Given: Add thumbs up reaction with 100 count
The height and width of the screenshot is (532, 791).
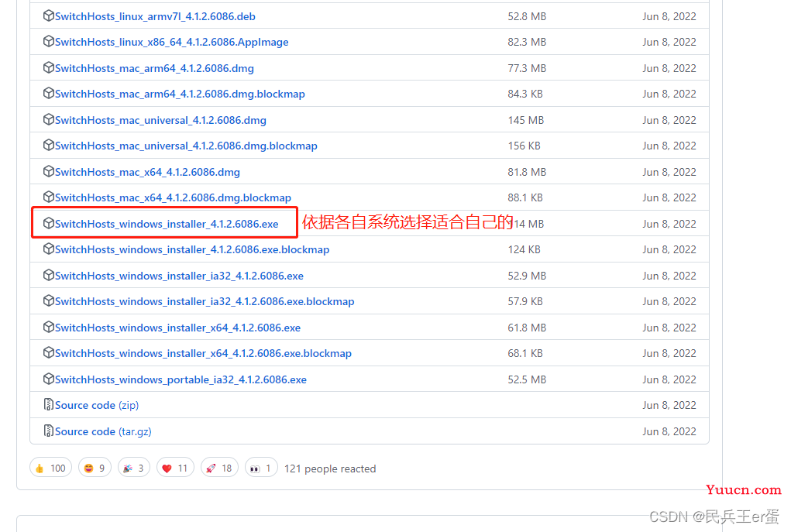Looking at the screenshot, I should pyautogui.click(x=51, y=468).
